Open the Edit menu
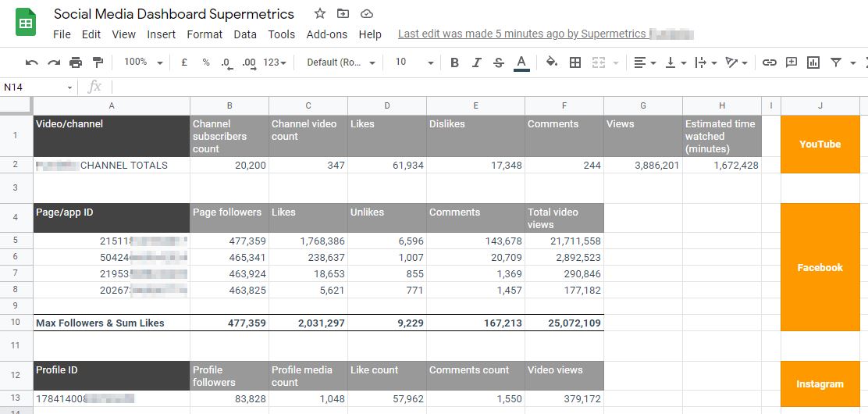This screenshot has width=868, height=414. click(91, 34)
